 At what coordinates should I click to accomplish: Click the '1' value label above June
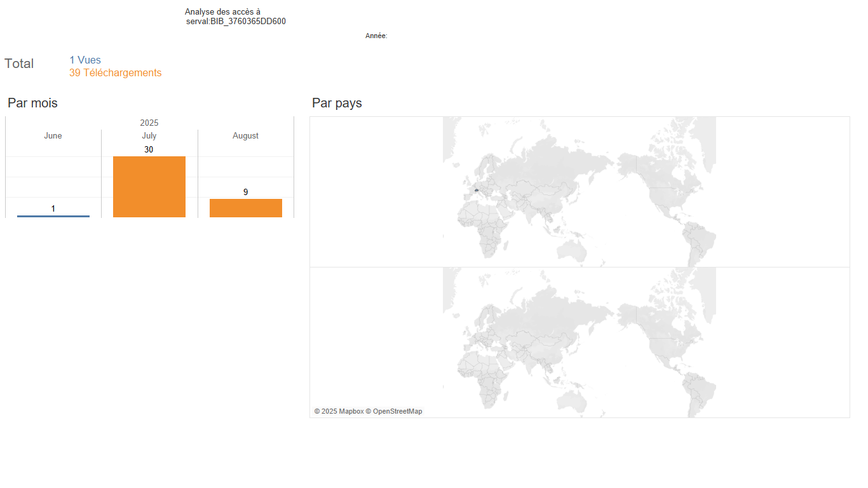[x=53, y=209]
